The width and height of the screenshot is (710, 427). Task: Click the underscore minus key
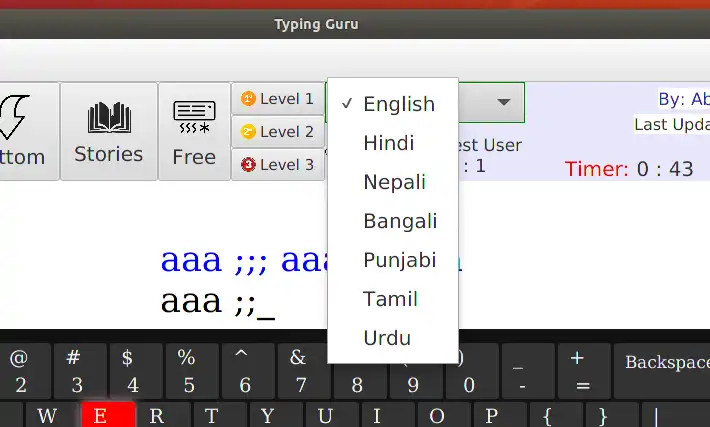pos(528,371)
